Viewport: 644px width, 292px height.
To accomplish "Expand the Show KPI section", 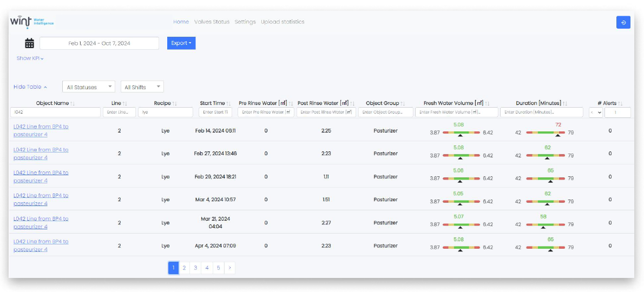I will (30, 58).
